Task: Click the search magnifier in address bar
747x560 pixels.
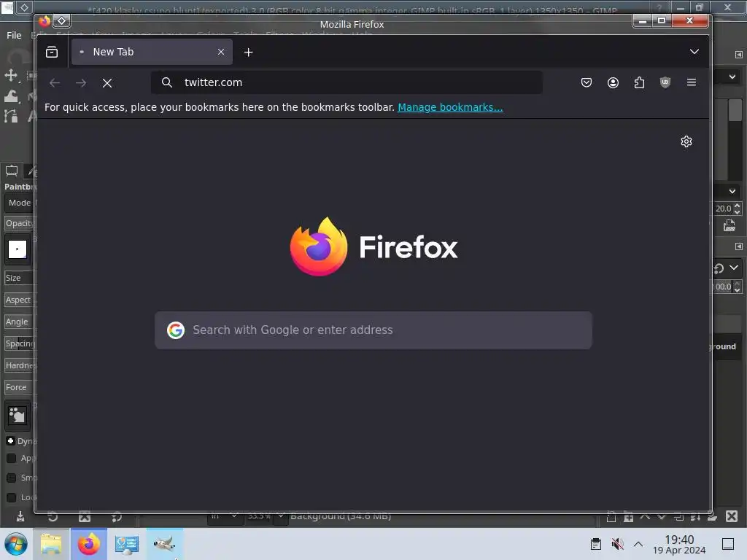Action: pyautogui.click(x=167, y=82)
